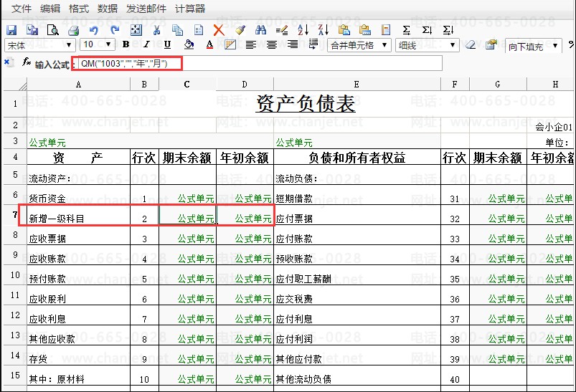
Task: Click the last Sigma sum icon
Action: pos(448,30)
